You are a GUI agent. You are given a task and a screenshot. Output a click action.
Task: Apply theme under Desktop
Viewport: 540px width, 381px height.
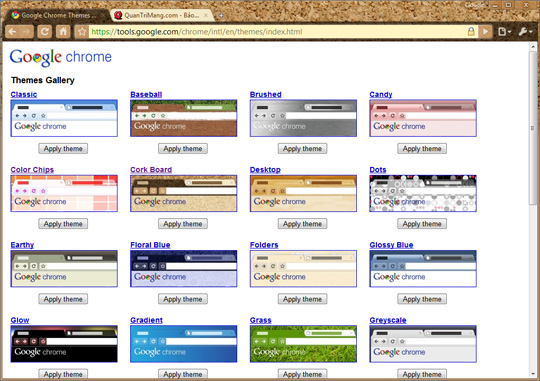pos(302,224)
